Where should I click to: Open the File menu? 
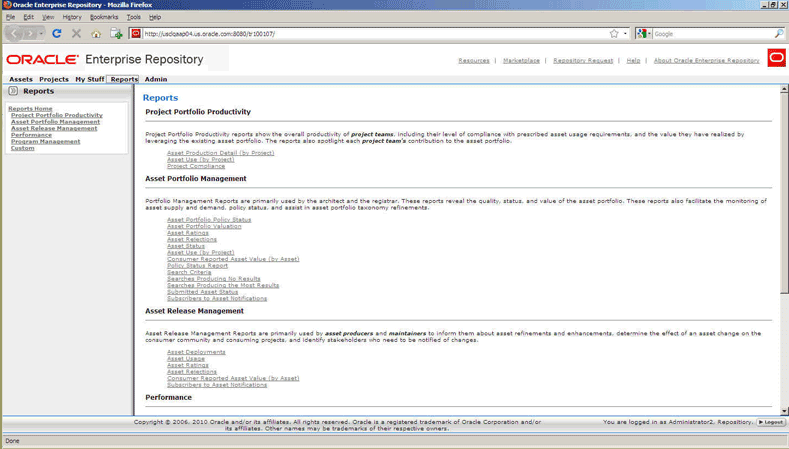pyautogui.click(x=11, y=17)
